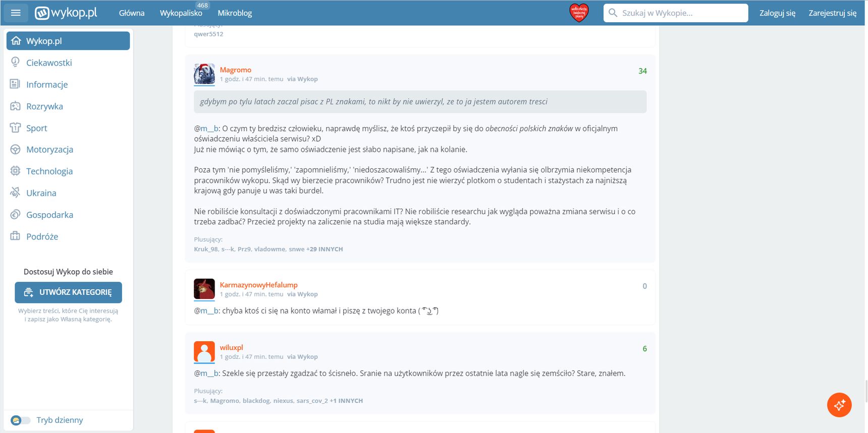Open wiluxpl's default avatar

(x=204, y=352)
